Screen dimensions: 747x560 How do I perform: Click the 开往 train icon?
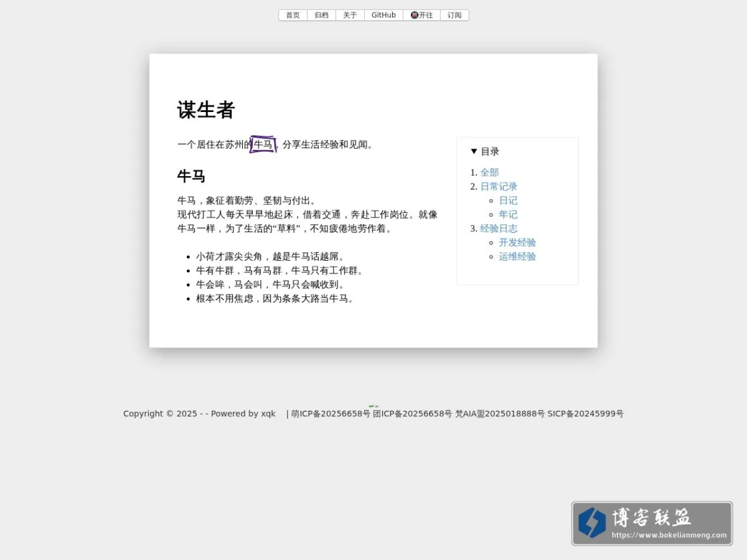coord(415,15)
